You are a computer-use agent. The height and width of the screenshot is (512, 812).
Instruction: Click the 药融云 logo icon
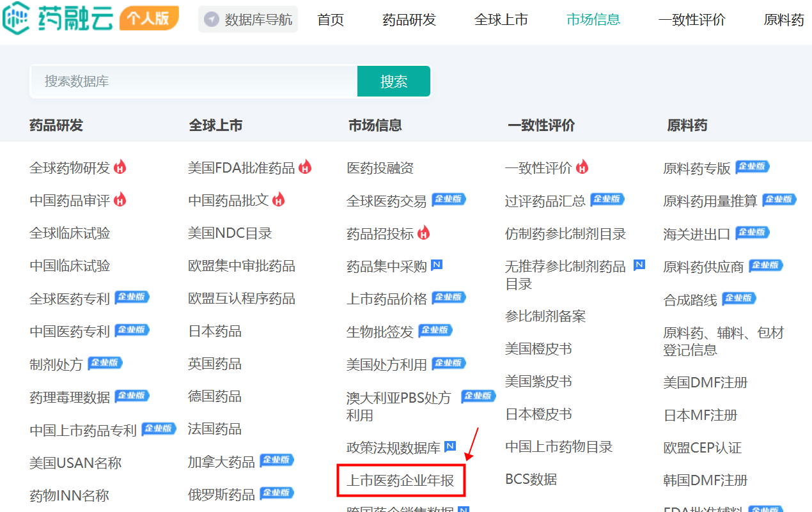(17, 18)
